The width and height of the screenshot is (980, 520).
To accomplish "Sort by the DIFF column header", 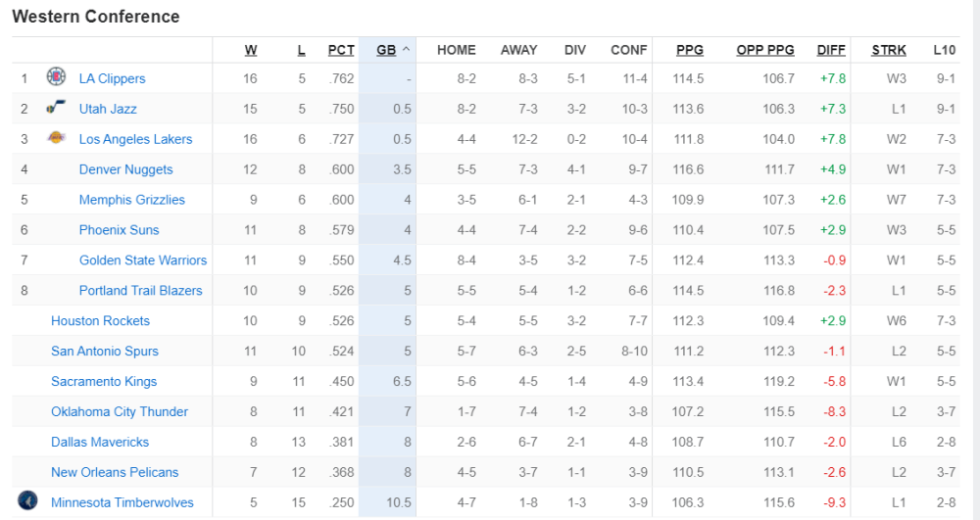I will (x=831, y=50).
